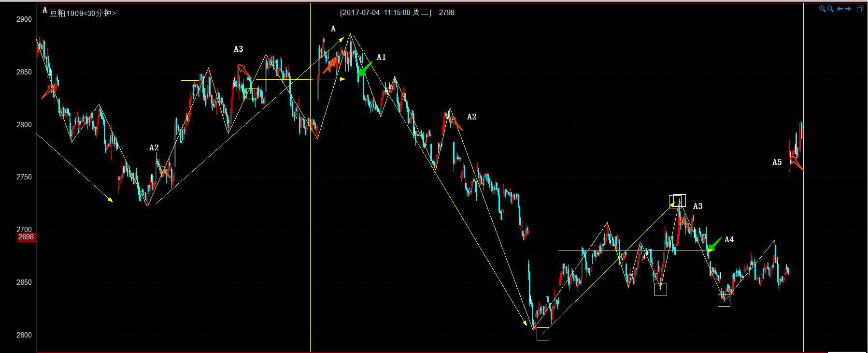Click the 2750 price axis label
The width and height of the screenshot is (868, 353).
point(24,177)
